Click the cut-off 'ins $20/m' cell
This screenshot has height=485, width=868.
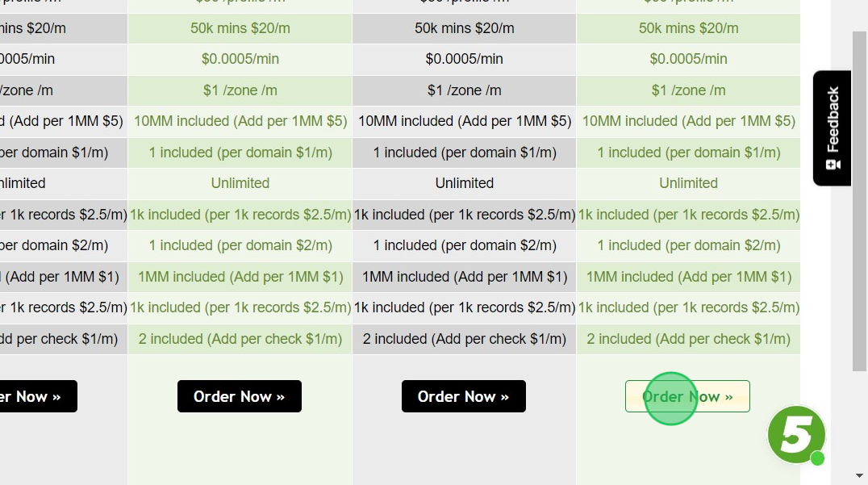point(32,28)
